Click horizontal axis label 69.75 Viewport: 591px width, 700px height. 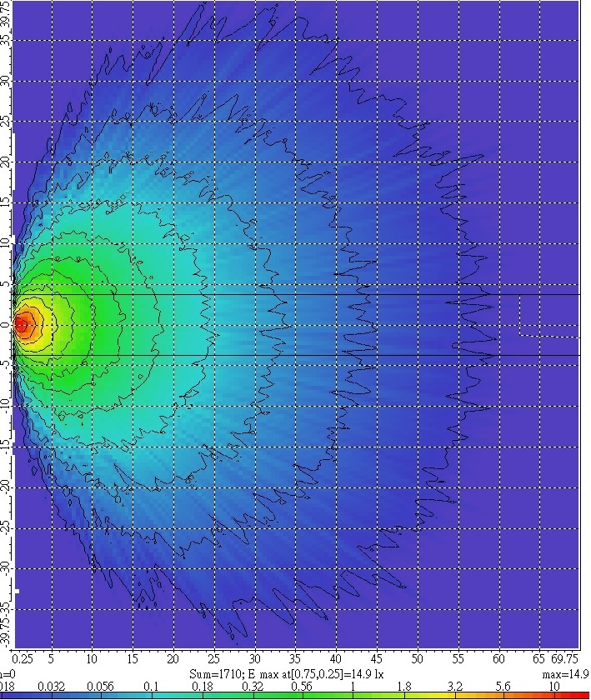coord(564,659)
